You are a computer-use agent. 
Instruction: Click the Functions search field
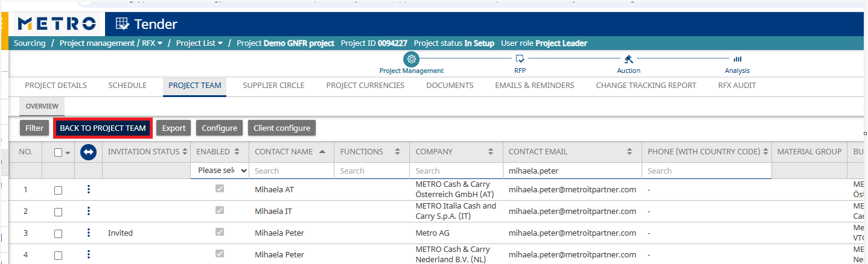372,171
